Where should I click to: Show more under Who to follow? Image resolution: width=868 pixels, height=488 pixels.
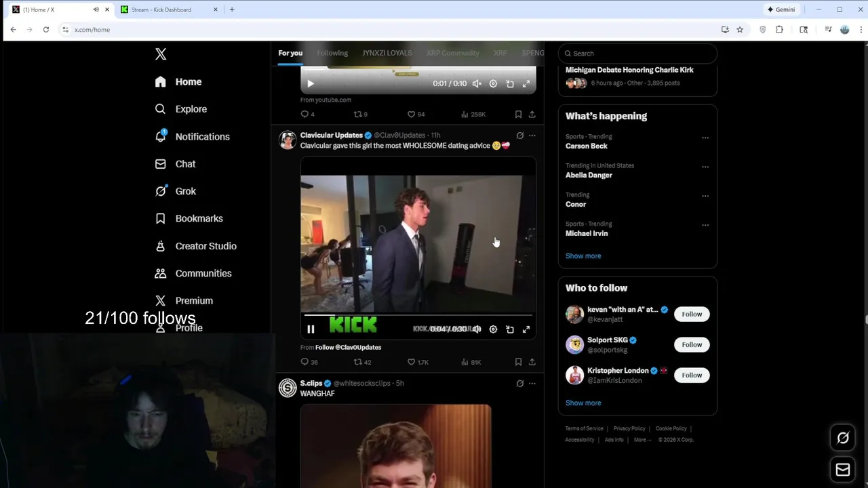[583, 403]
